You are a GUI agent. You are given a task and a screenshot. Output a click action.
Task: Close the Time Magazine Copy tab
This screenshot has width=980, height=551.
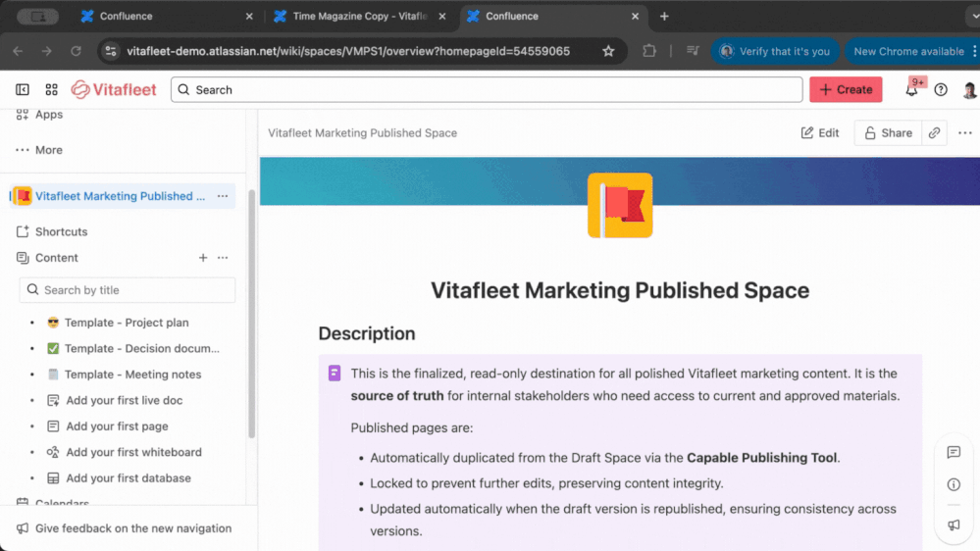pos(441,17)
